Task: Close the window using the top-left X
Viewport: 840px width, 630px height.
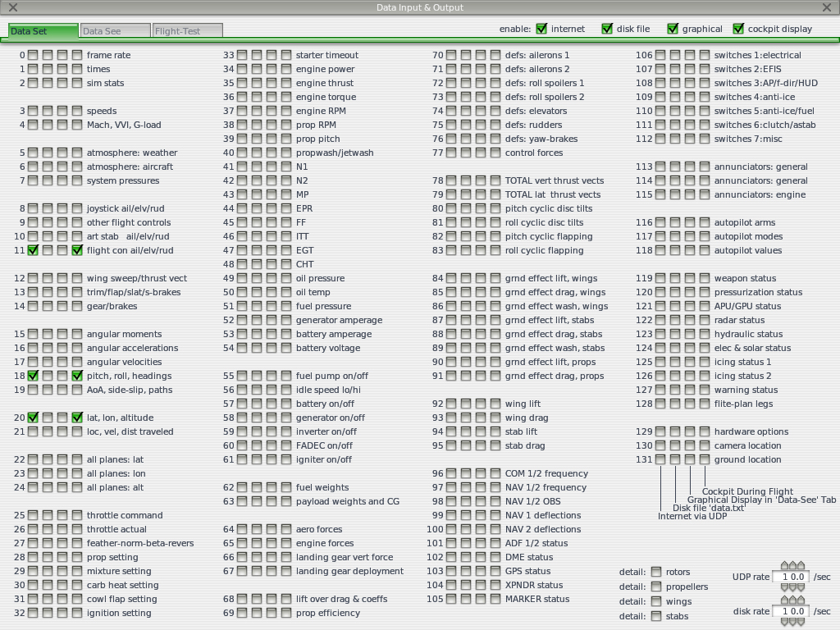Action: pos(13,7)
